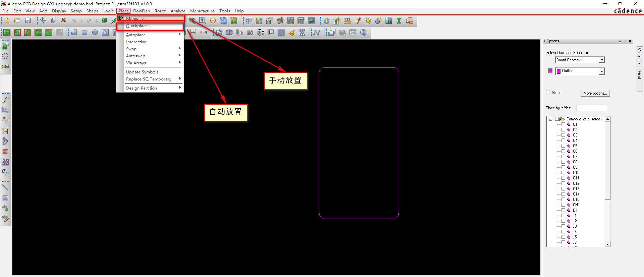Check the CN1 component checkbox
Screen dimensions: 644x277
tap(563, 205)
